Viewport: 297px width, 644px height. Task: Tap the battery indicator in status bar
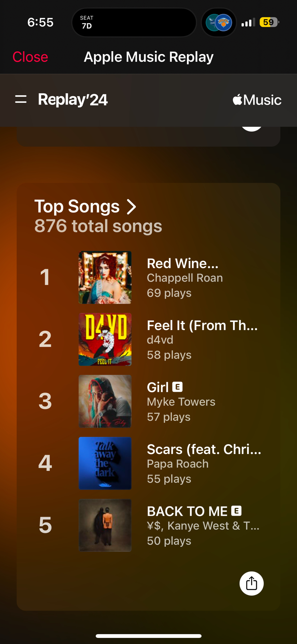pos(269,22)
